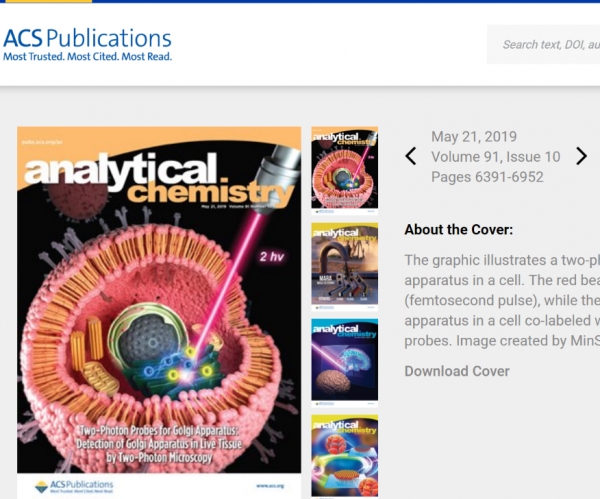Focus the search text, DOI field

(543, 44)
